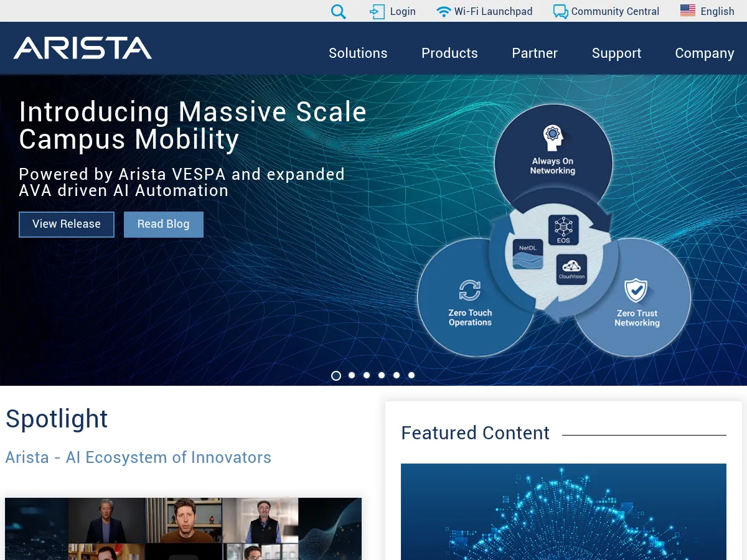This screenshot has width=747, height=560.
Task: Open the Solutions menu
Action: (x=358, y=53)
